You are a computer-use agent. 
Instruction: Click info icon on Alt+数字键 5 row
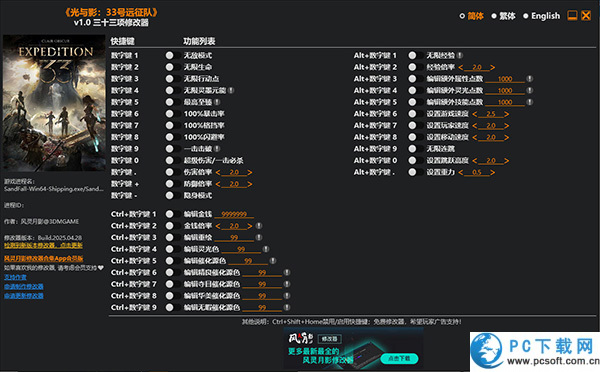click(530, 102)
